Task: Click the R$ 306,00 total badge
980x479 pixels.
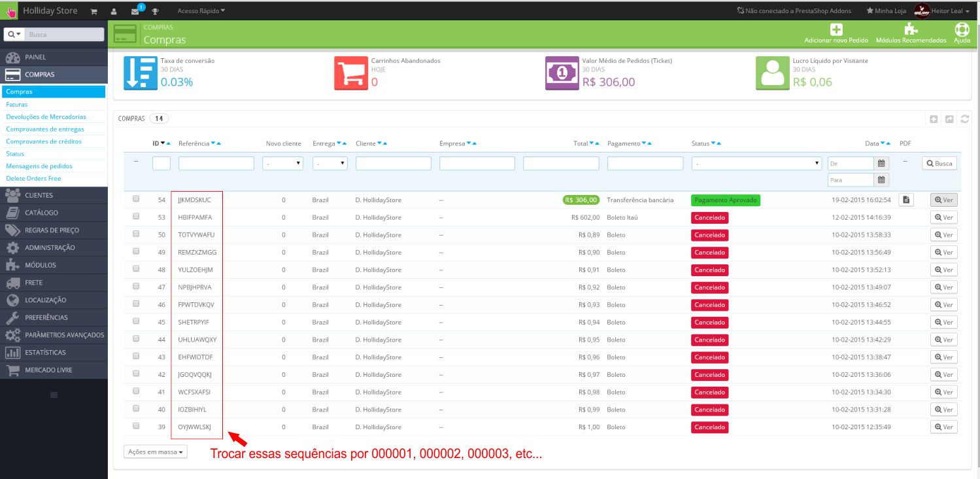Action: [x=581, y=200]
